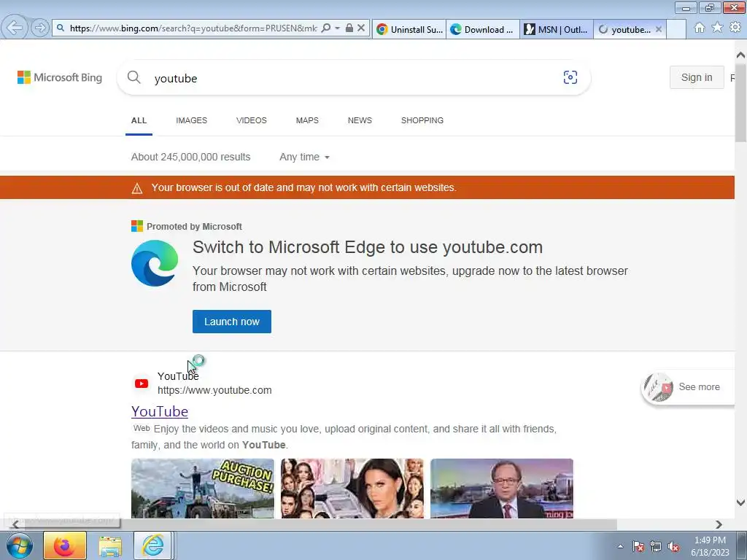Click the vertical scrollbar down arrow

(740, 502)
